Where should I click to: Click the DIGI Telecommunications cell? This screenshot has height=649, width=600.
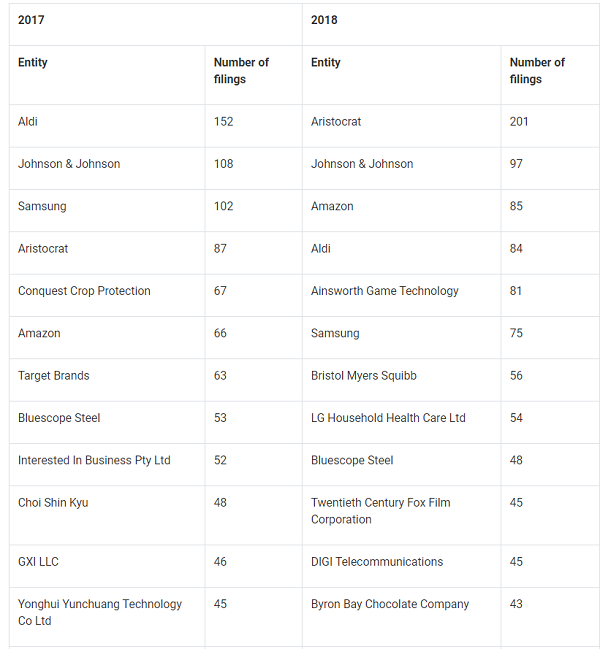377,562
